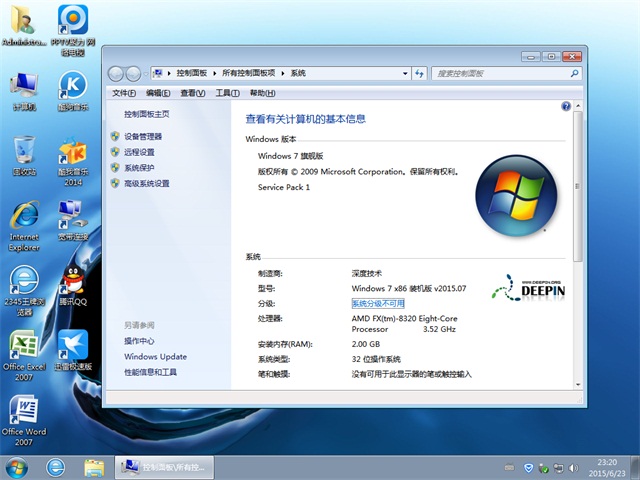Go back with the back arrow button
Image resolution: width=640 pixels, height=480 pixels.
[x=116, y=74]
